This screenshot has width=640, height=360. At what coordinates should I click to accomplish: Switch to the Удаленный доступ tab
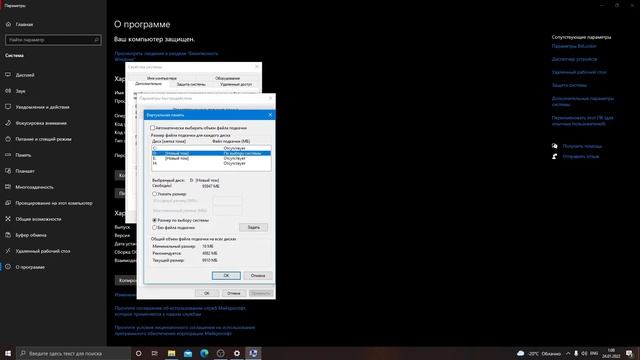tap(236, 84)
